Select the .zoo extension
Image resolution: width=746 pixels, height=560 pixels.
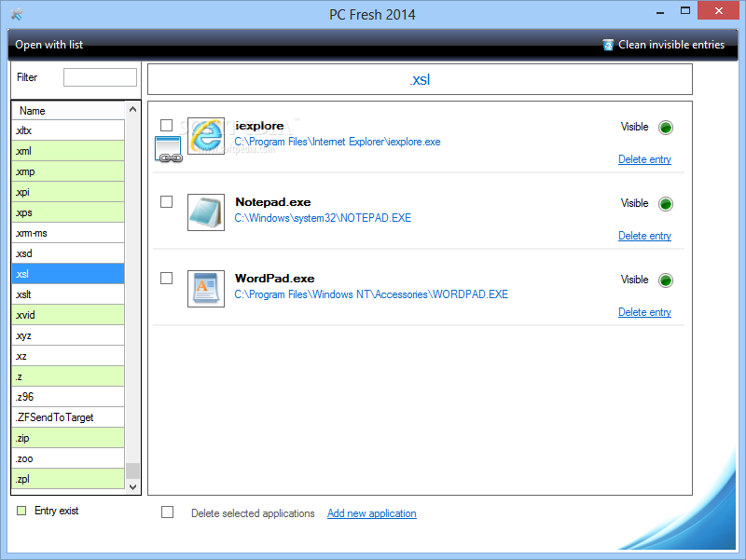click(68, 458)
